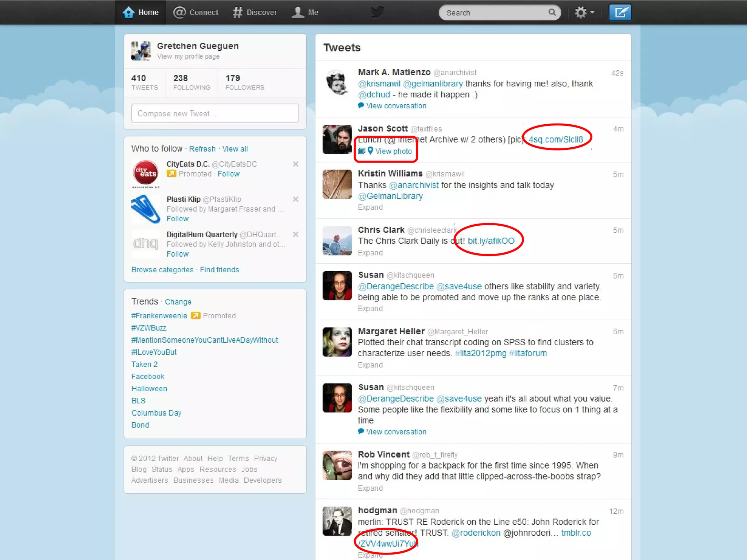Open the settings gear dropdown menu

pos(584,13)
